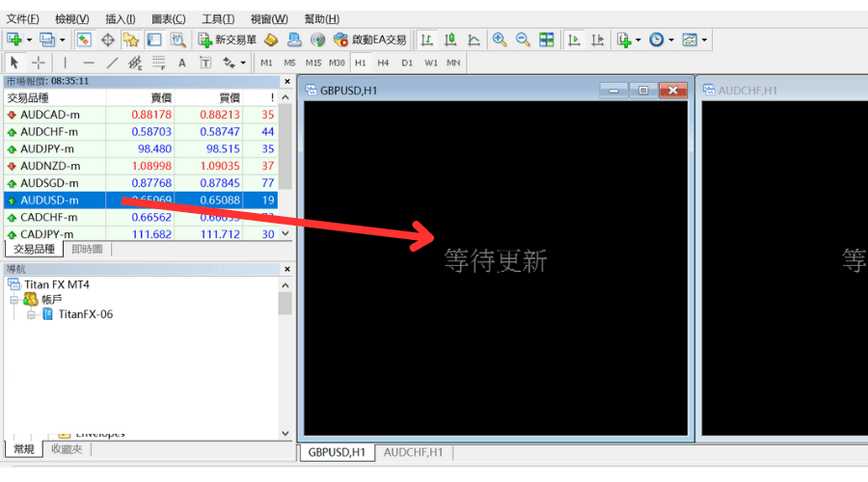
Task: Open the 插入(I) menu
Action: coord(121,18)
